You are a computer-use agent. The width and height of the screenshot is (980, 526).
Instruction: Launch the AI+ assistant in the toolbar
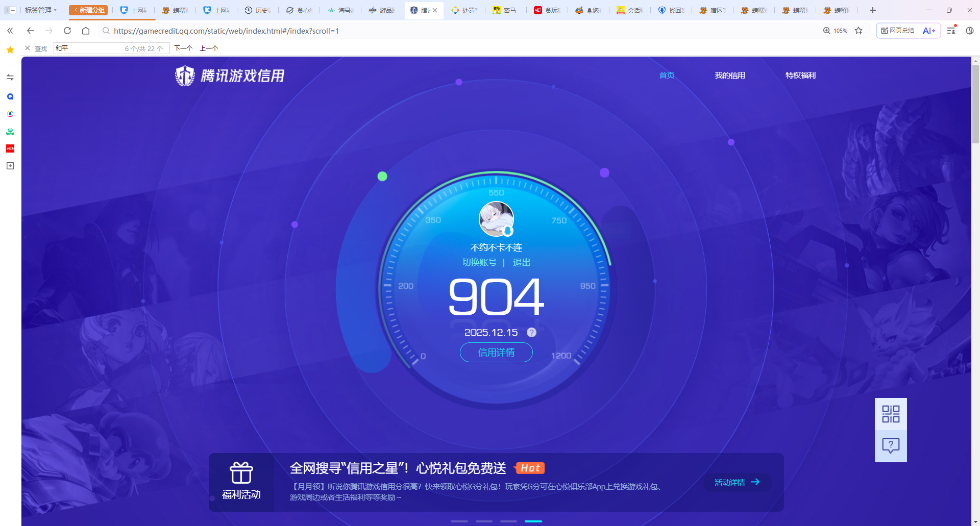coord(928,31)
